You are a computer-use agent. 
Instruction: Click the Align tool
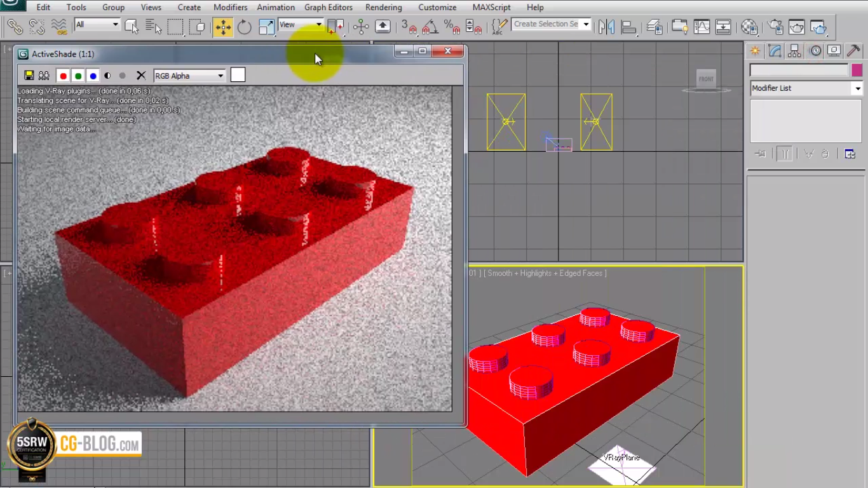point(628,27)
